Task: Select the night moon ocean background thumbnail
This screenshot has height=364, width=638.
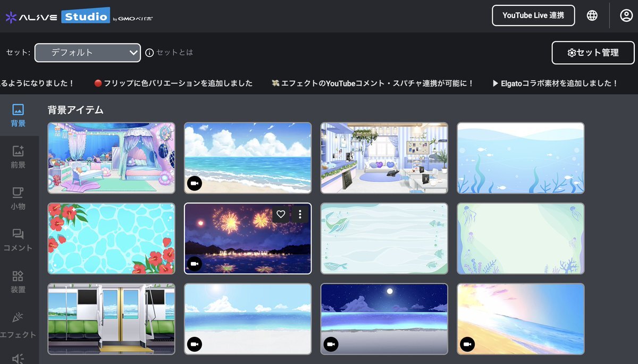Action: (384, 319)
